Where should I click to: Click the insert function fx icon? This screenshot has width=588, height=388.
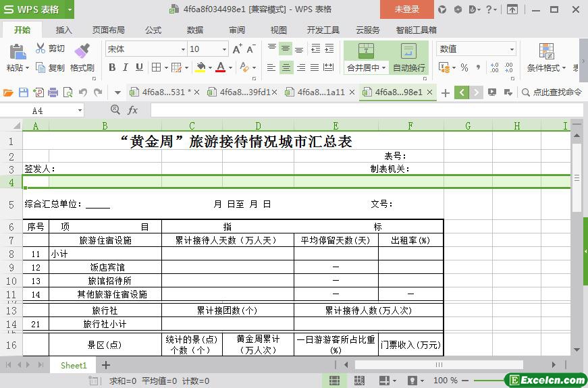pyautogui.click(x=133, y=110)
